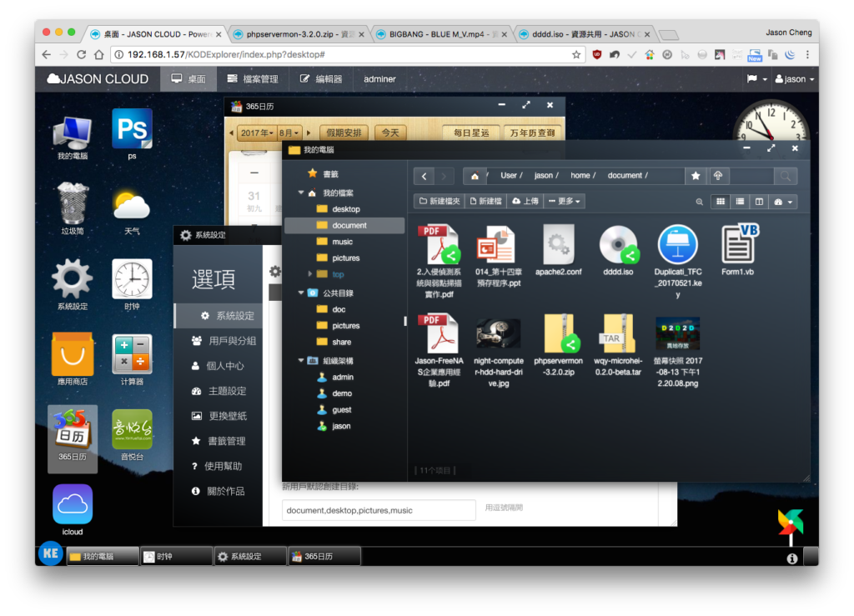Click the default directories input field in settings
This screenshot has width=854, height=616.
tap(379, 510)
